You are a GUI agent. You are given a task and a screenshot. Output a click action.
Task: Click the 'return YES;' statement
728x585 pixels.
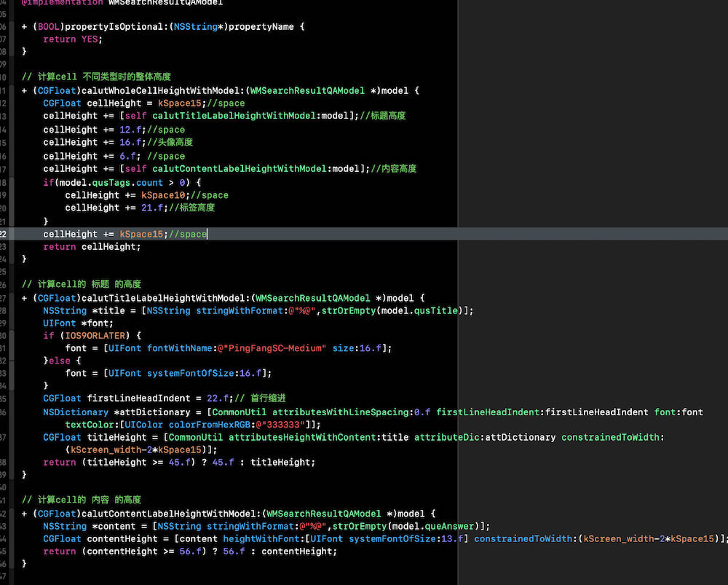[73, 39]
